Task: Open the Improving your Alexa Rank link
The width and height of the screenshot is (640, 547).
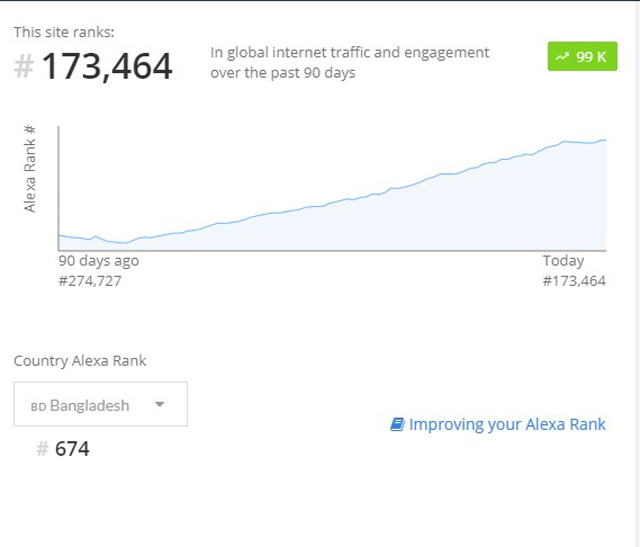Action: (x=507, y=424)
